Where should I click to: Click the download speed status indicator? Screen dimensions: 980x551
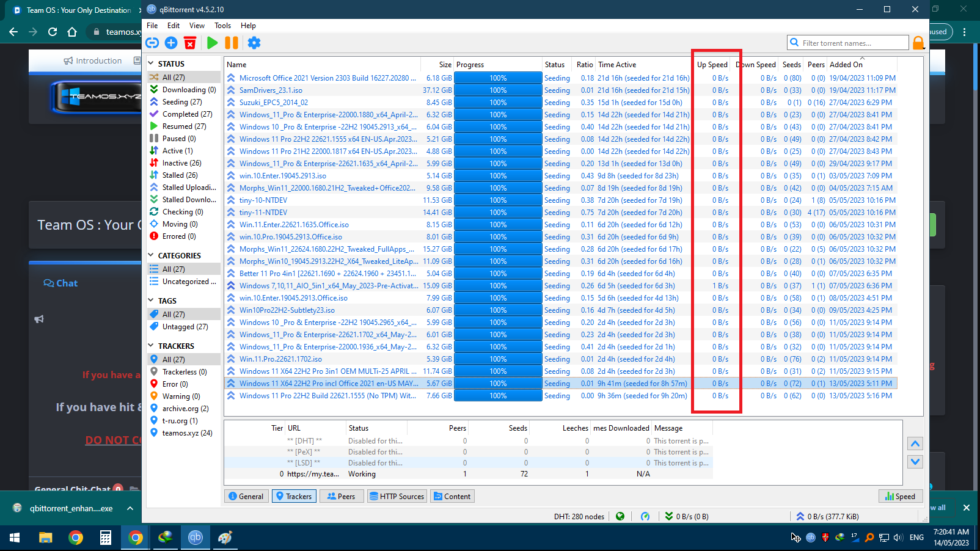[687, 516]
